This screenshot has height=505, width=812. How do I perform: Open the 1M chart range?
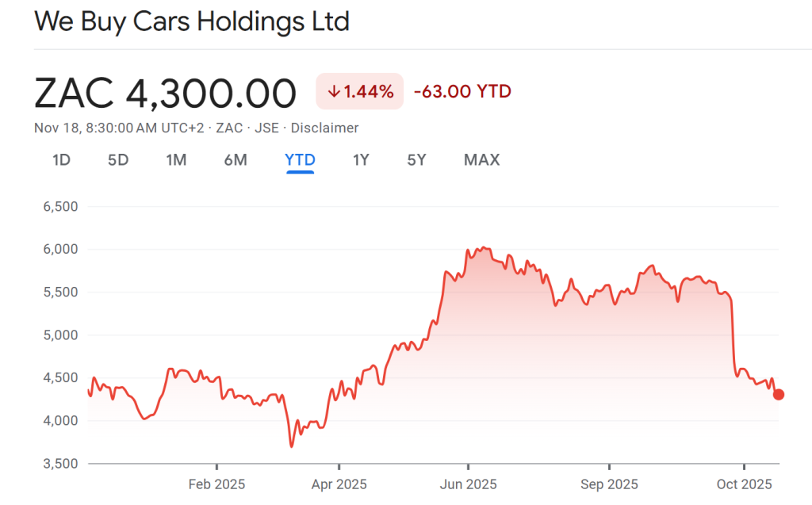click(x=176, y=160)
